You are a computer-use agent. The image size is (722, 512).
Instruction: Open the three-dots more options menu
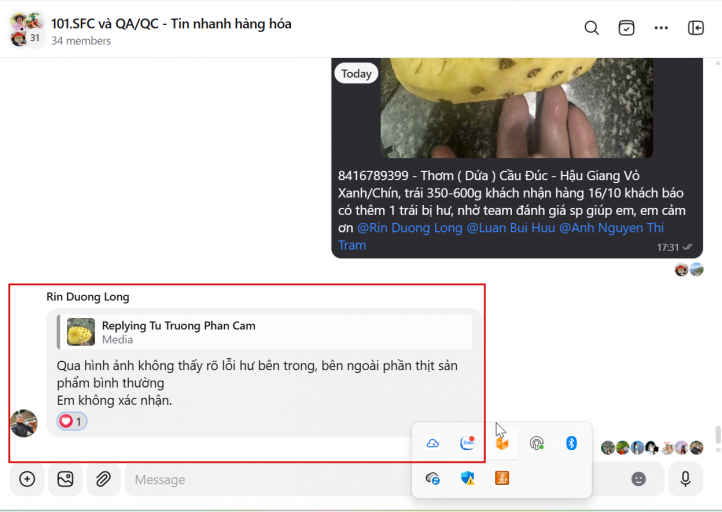coord(661,28)
